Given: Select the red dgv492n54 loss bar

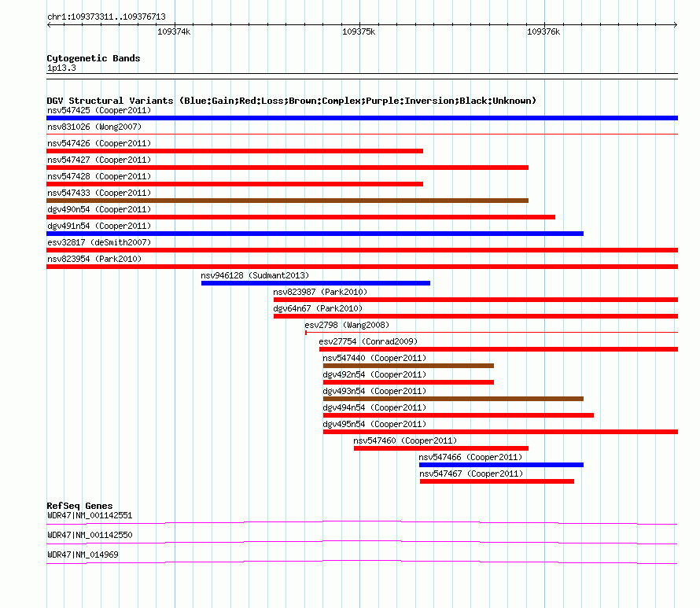Looking at the screenshot, I should click(408, 382).
